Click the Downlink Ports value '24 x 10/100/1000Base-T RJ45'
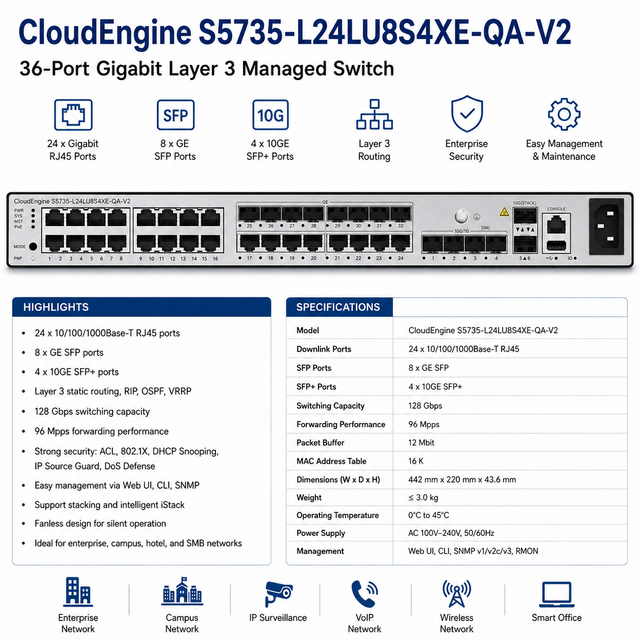Screen dimensions: 640x640 tap(464, 349)
